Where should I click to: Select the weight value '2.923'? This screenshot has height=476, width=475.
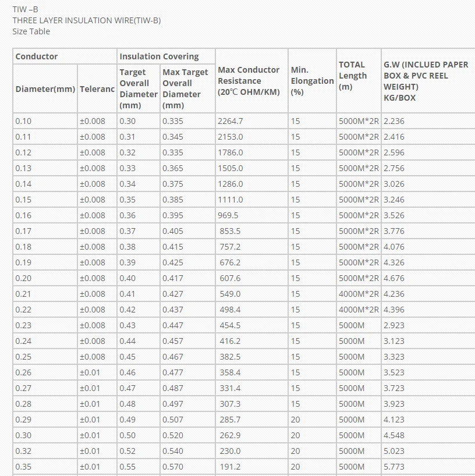(394, 325)
